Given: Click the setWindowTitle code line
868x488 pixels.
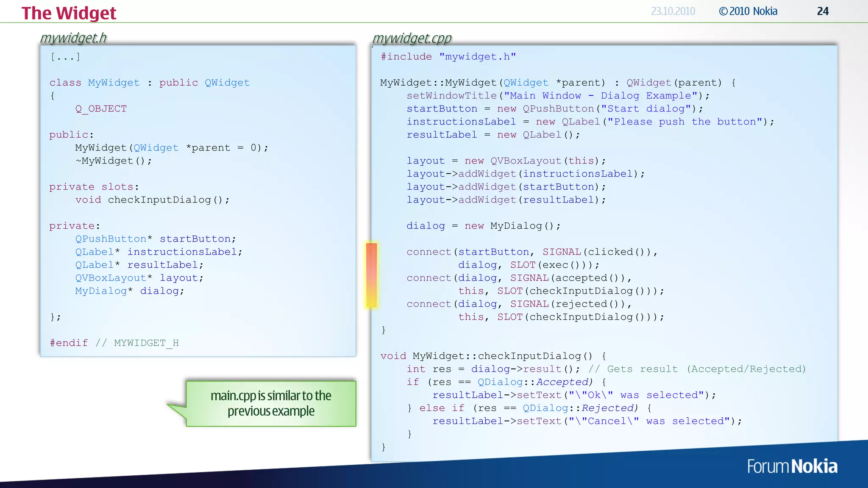Looking at the screenshot, I should (558, 96).
